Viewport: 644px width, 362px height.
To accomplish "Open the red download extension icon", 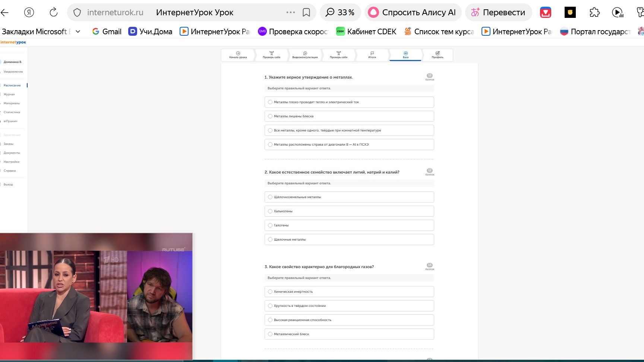I will tap(546, 13).
